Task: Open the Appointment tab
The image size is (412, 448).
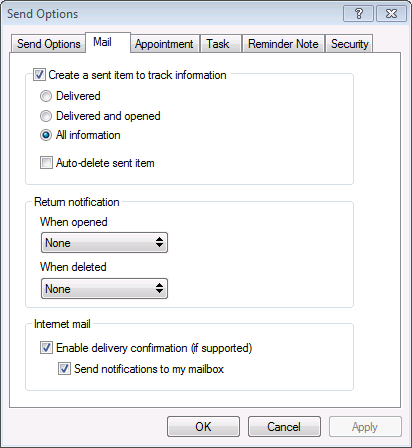Action: (164, 44)
